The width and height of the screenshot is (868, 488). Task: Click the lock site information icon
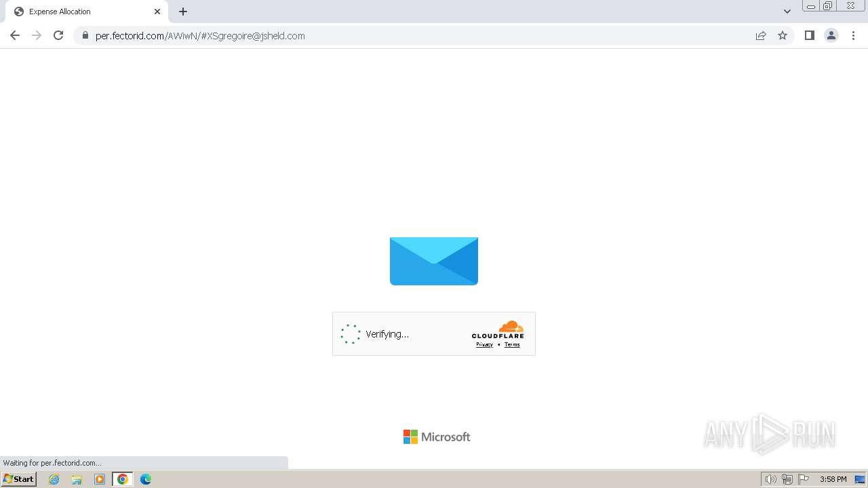point(85,35)
